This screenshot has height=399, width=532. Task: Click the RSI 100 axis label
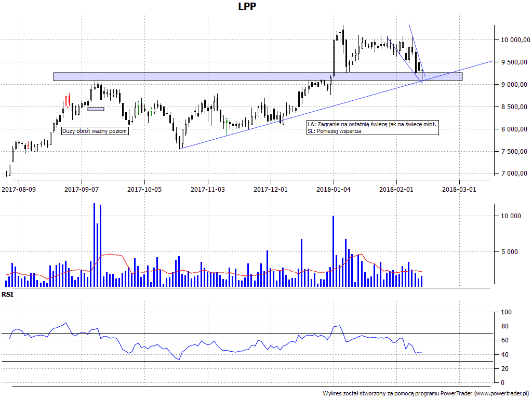coord(507,312)
